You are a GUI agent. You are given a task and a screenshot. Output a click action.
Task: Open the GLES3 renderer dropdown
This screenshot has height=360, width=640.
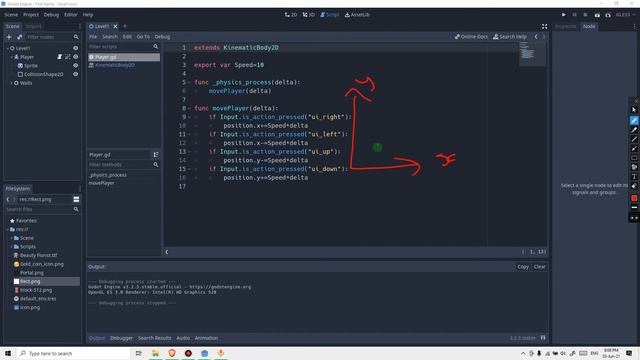pyautogui.click(x=625, y=15)
